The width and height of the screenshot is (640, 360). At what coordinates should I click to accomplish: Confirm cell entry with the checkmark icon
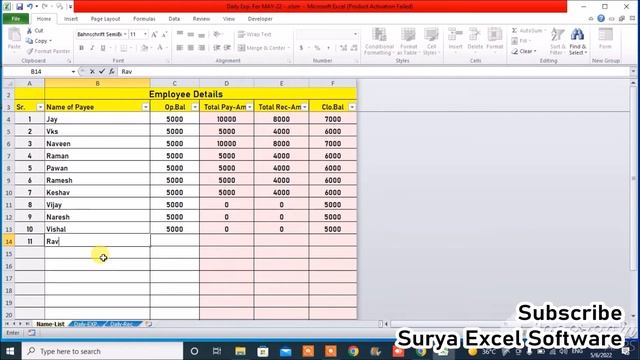pos(102,71)
